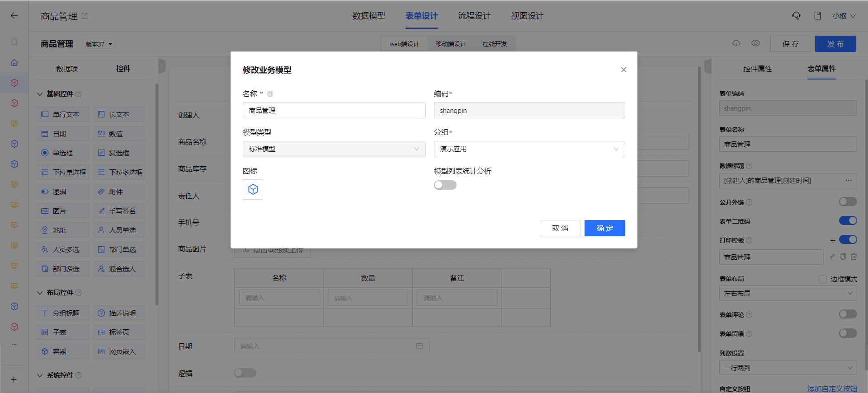Open 商品管理 external link icon

tap(85, 16)
